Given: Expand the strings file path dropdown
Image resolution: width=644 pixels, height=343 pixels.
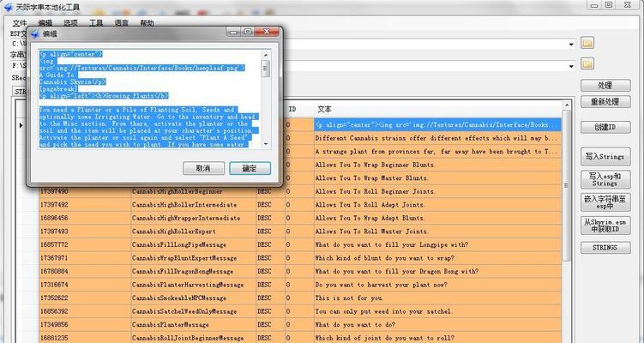Looking at the screenshot, I should tap(571, 66).
